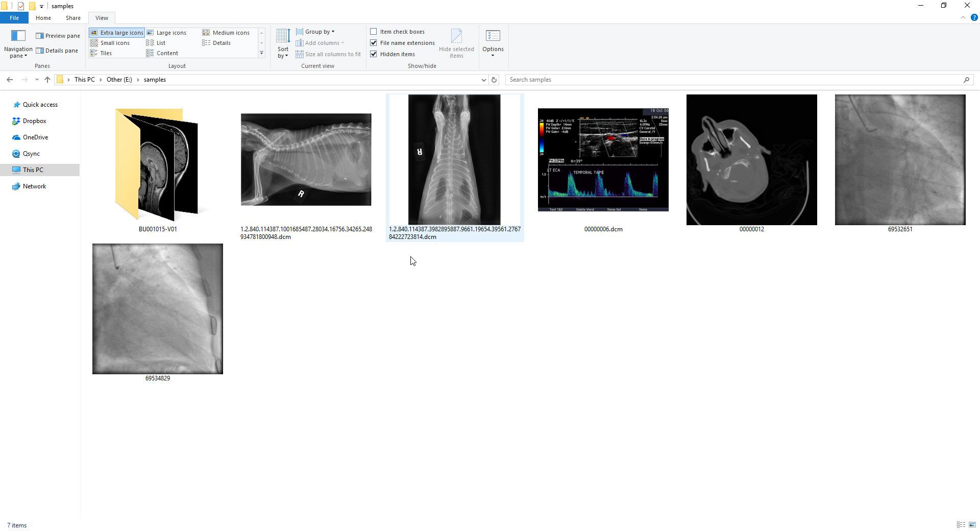This screenshot has width=980, height=531.
Task: Switch to the Home ribbon tab
Action: (43, 17)
